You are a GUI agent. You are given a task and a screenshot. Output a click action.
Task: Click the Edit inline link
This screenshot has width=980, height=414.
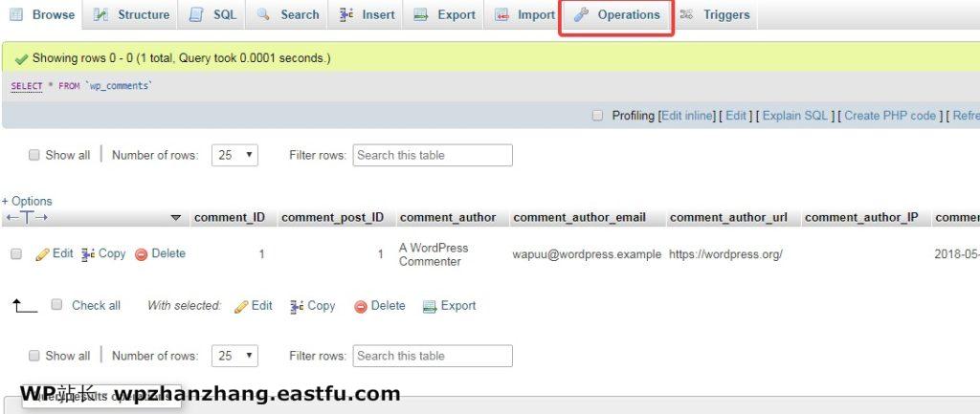click(x=687, y=116)
